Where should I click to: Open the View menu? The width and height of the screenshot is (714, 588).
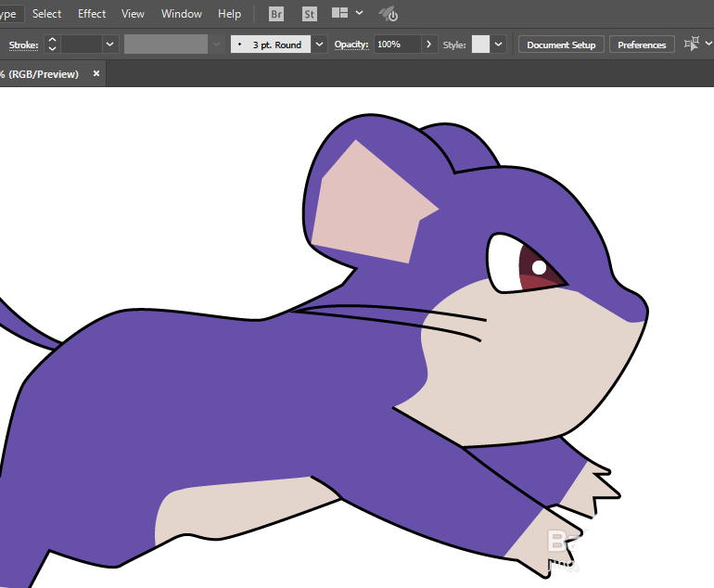(134, 14)
